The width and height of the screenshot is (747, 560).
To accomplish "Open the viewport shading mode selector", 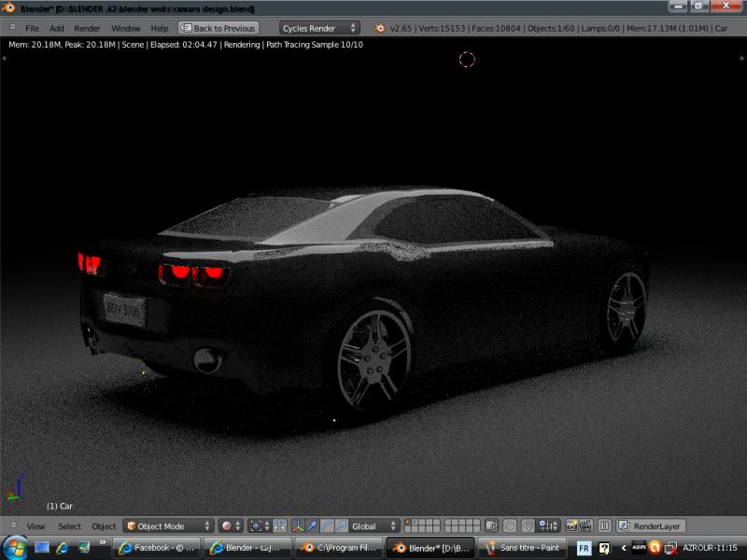I will click(231, 525).
